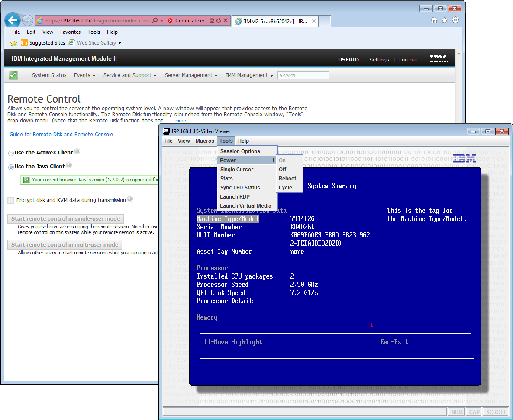Click the browser Forward arrow button
Image resolution: width=513 pixels, height=420 pixels.
(28, 21)
